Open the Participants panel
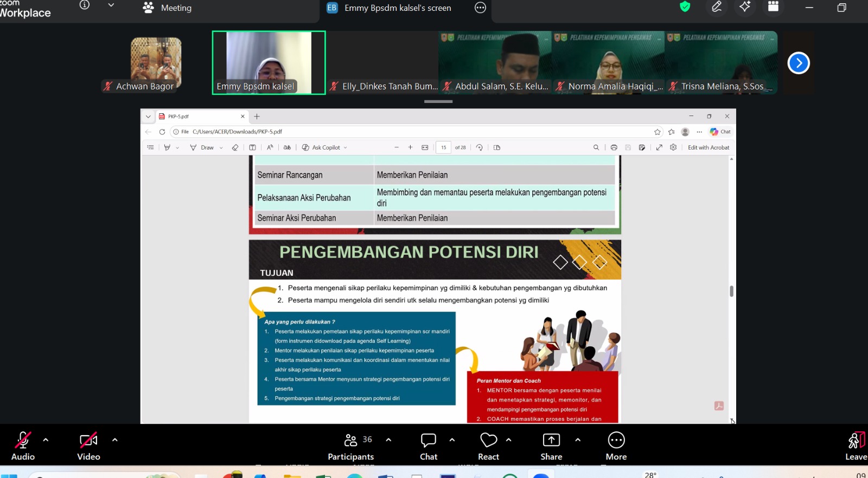The height and width of the screenshot is (478, 868). [x=351, y=447]
